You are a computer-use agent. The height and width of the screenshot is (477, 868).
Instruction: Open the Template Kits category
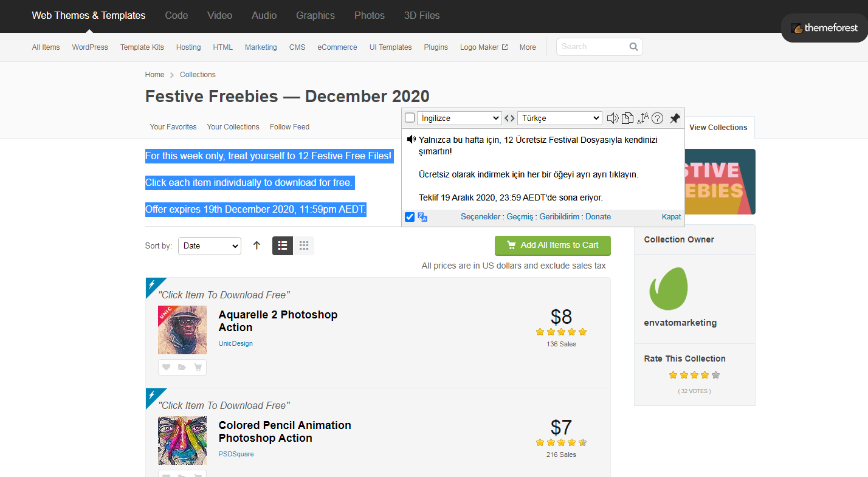tap(142, 47)
